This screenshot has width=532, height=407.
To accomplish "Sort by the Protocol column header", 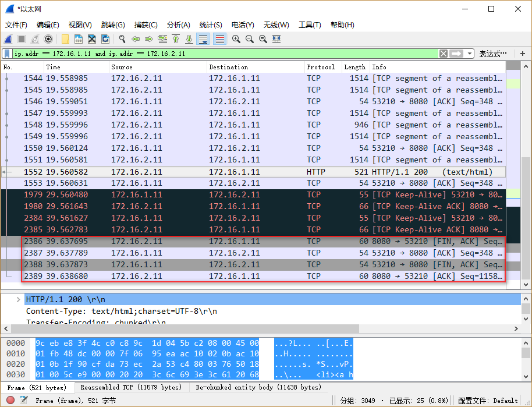I will 323,67.
